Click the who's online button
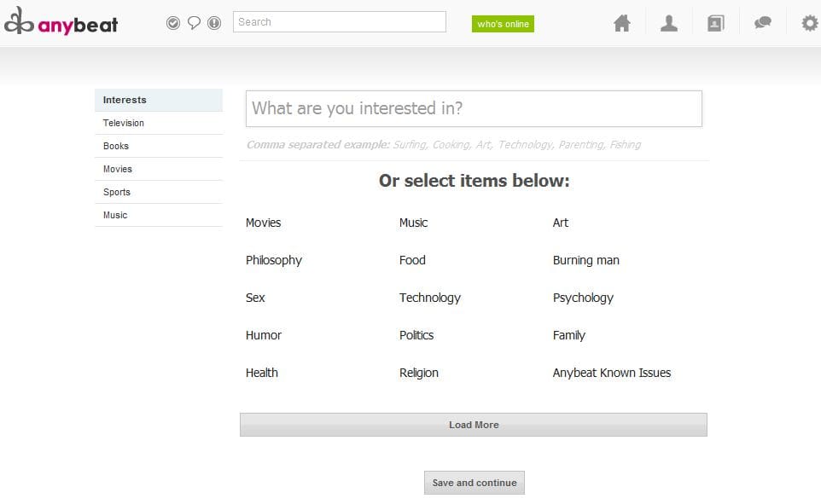Image resolution: width=821 pixels, height=504 pixels. (503, 24)
